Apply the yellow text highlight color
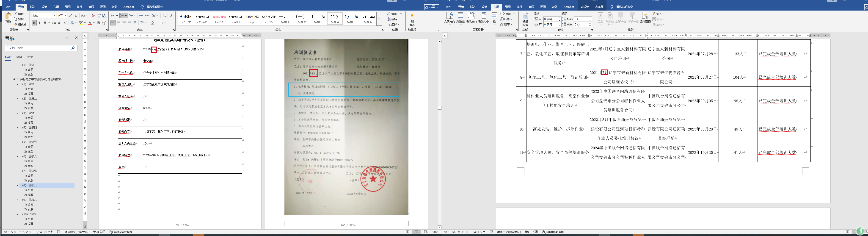The height and width of the screenshot is (236, 868). click(80, 23)
